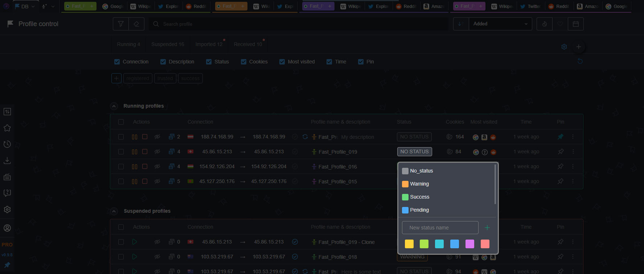Add a new tag with plus button
This screenshot has height=274, width=644.
click(x=116, y=78)
